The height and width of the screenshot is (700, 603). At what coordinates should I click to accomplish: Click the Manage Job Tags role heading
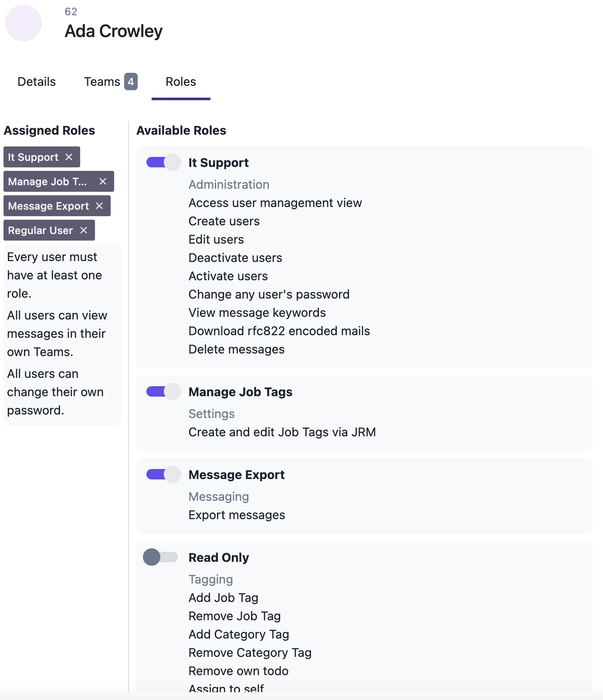(241, 392)
